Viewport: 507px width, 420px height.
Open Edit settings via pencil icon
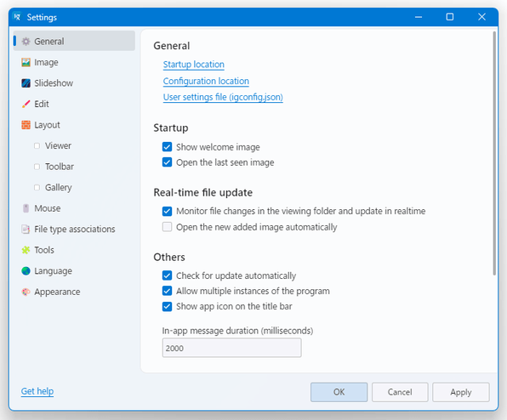[26, 104]
